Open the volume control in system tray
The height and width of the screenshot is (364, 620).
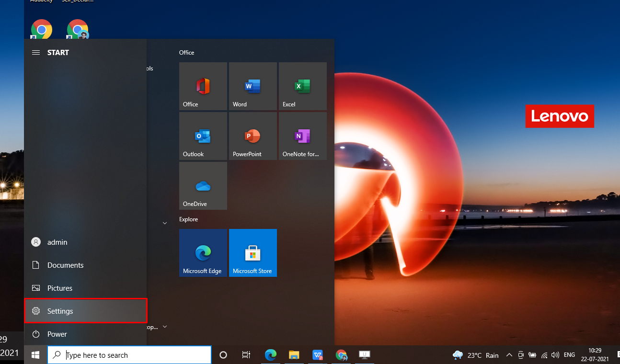tap(555, 355)
